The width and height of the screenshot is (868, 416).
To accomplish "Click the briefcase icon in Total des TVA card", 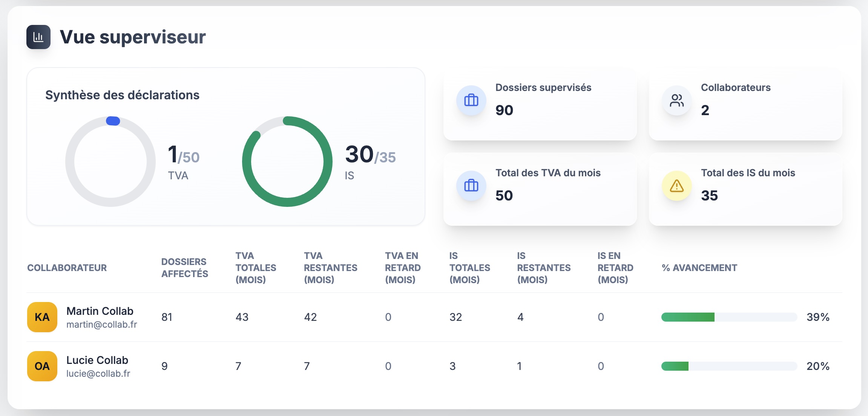I will click(471, 186).
